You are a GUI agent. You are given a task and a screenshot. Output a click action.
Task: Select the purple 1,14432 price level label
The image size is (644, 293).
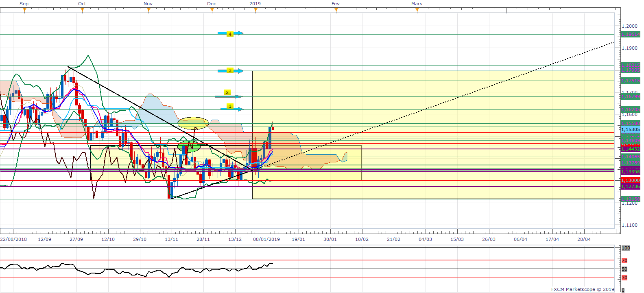click(x=630, y=149)
